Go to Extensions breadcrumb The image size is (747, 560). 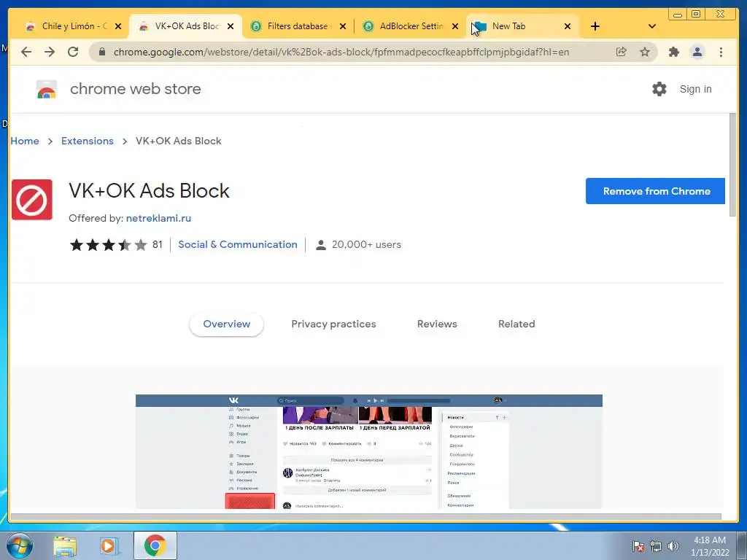88,141
